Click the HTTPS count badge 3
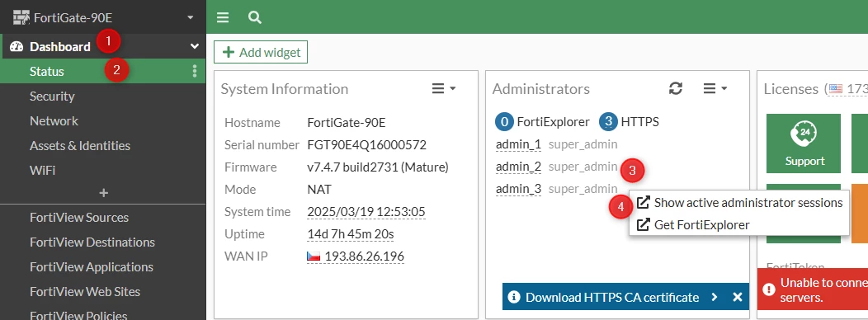 (608, 122)
